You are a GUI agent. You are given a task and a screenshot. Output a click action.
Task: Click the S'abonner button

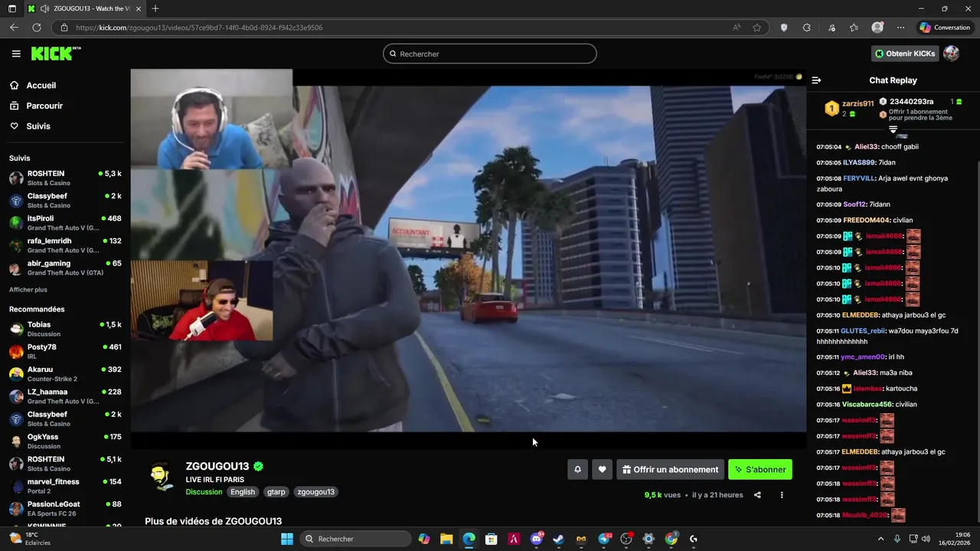tap(760, 470)
